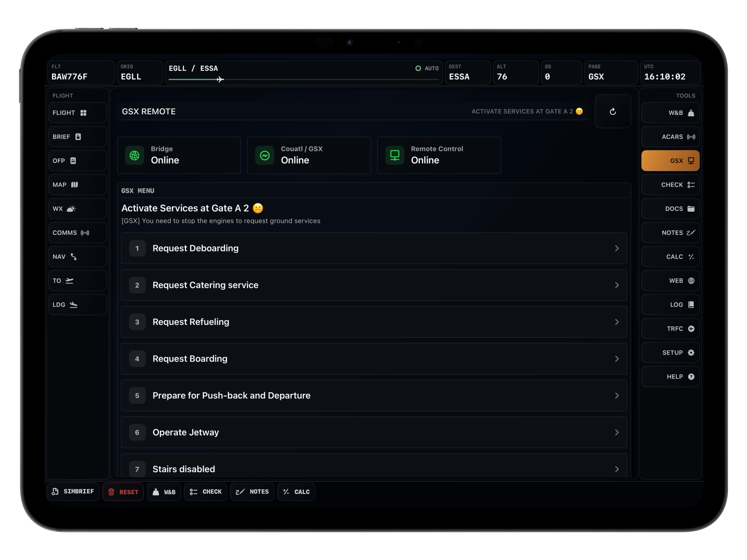Viewport: 747px width, 560px height.
Task: Click the UTC 16:10:02 clock
Action: (x=670, y=73)
